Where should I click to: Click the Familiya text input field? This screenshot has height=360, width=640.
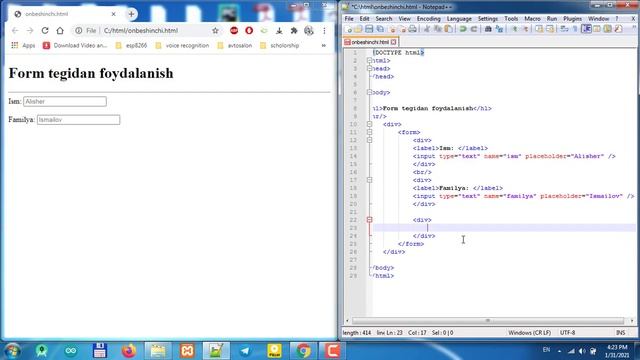point(78,120)
